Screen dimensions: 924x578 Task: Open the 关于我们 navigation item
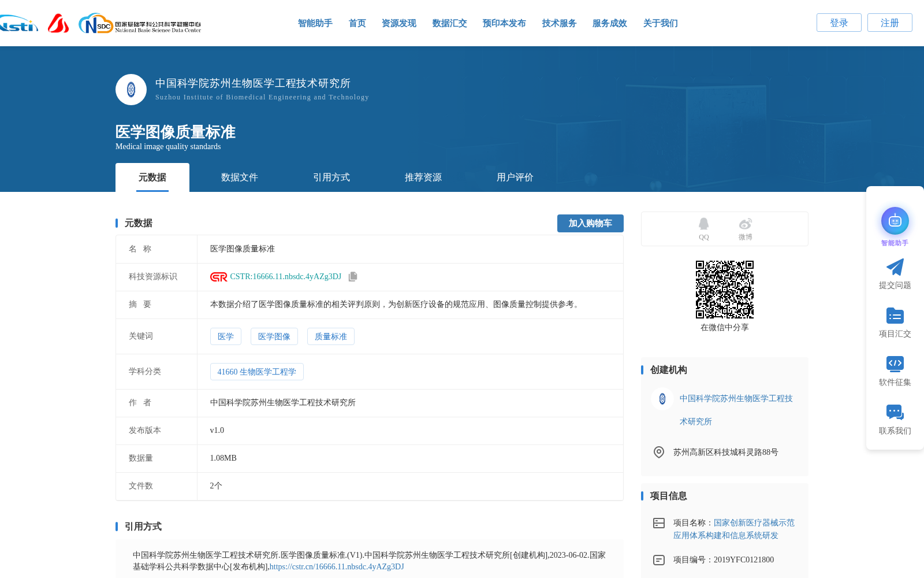661,23
